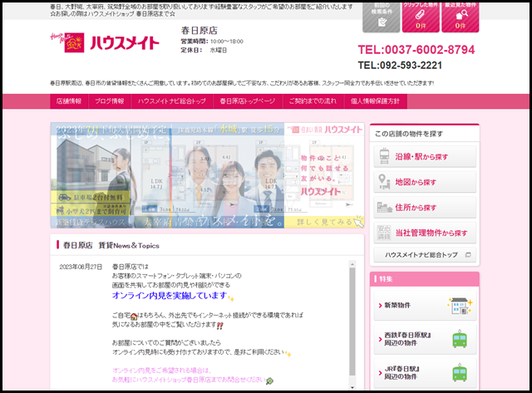This screenshot has height=393, width=532.
Task: Search properties by 地図から探す
Action: coord(425,182)
